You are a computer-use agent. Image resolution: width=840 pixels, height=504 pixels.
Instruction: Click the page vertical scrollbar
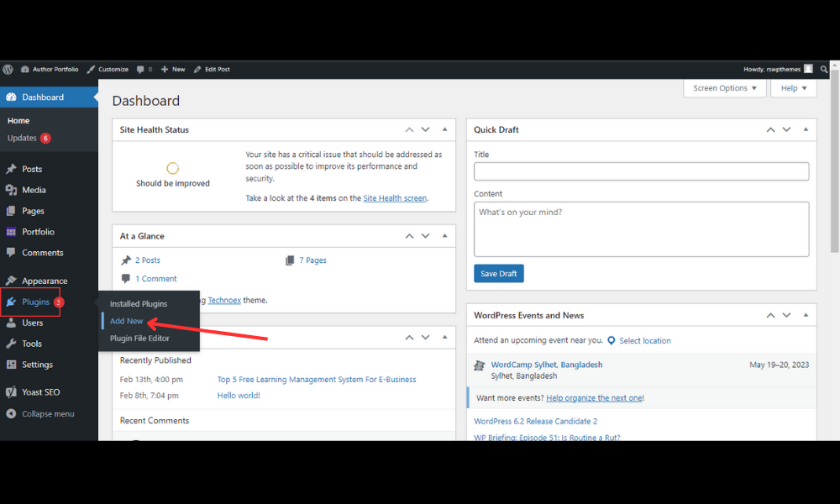(835, 160)
